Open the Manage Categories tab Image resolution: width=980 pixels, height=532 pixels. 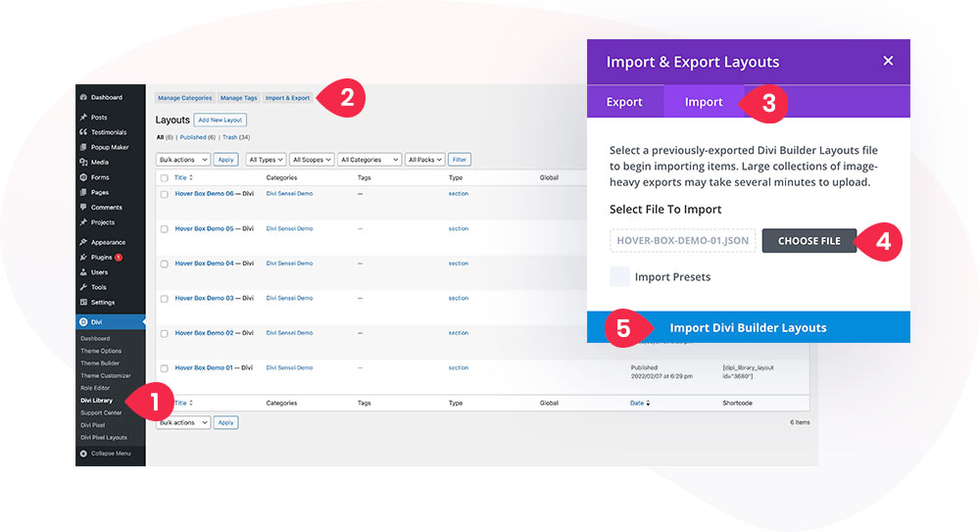(x=184, y=98)
